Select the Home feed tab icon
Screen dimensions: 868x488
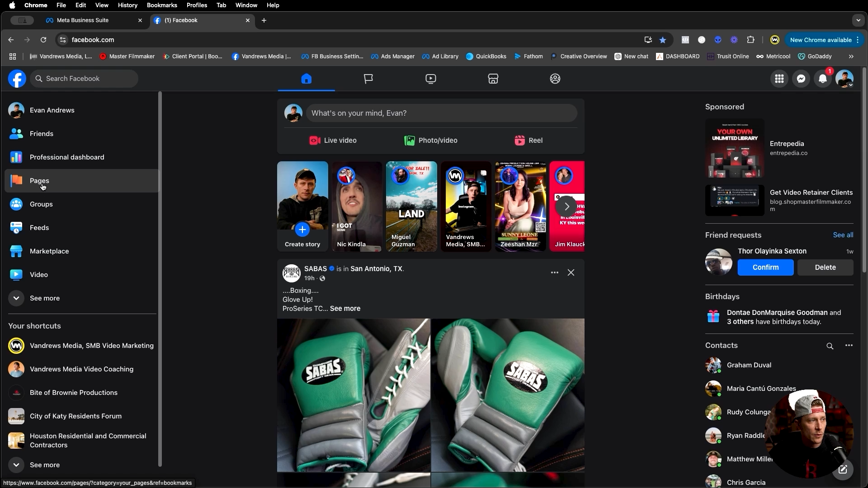307,79
